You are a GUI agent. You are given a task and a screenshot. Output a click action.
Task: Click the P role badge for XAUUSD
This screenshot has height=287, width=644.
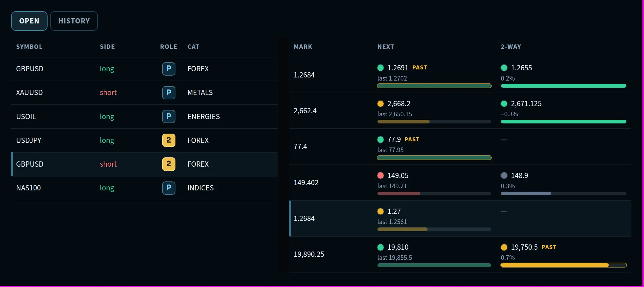click(169, 93)
